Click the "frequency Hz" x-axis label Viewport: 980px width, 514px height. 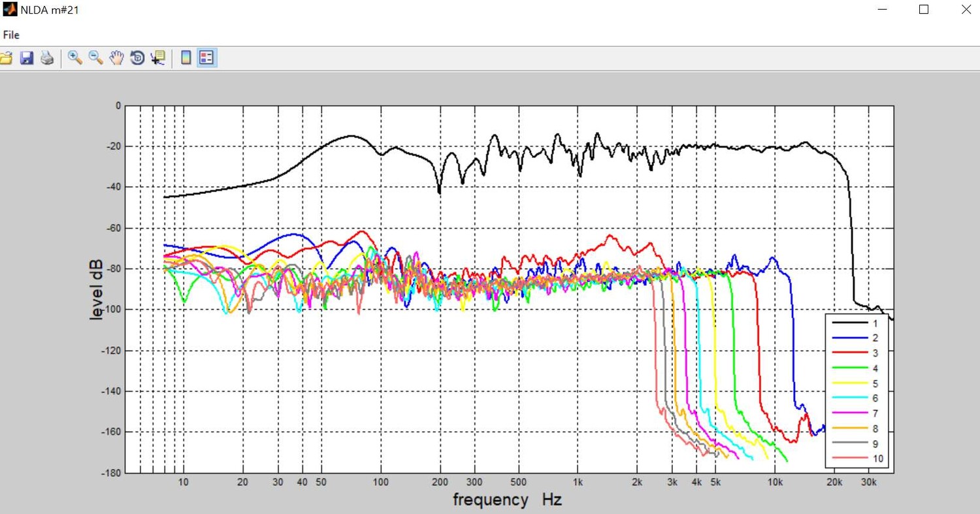(507, 500)
